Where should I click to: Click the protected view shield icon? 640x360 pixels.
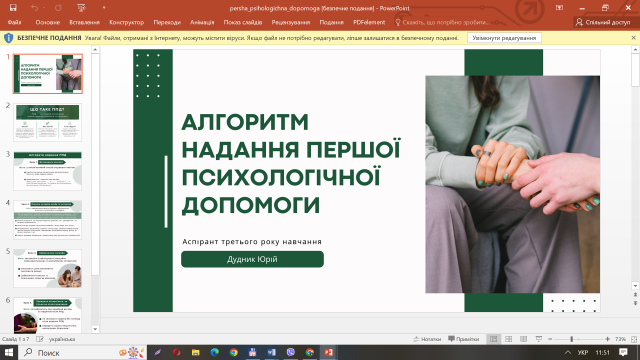pyautogui.click(x=9, y=38)
